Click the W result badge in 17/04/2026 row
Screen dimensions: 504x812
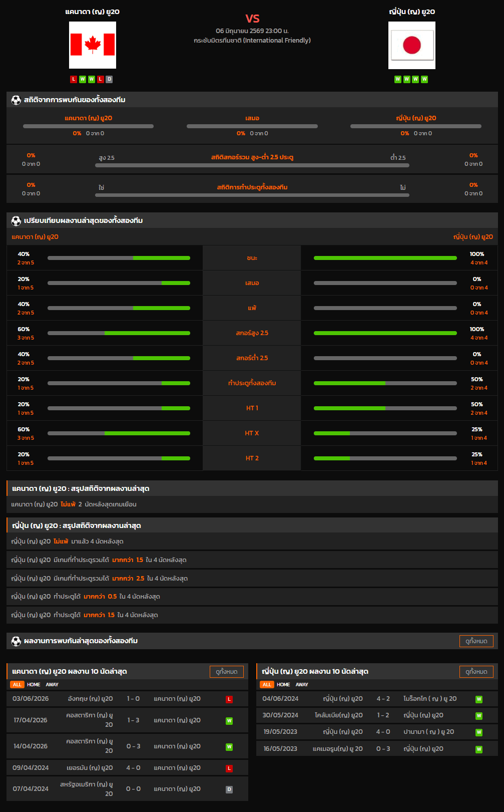point(229,721)
